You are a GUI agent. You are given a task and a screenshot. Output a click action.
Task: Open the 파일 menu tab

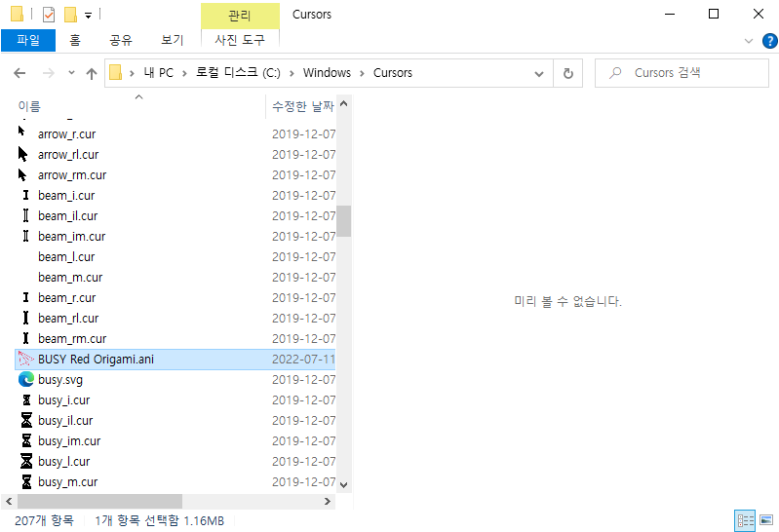28,40
